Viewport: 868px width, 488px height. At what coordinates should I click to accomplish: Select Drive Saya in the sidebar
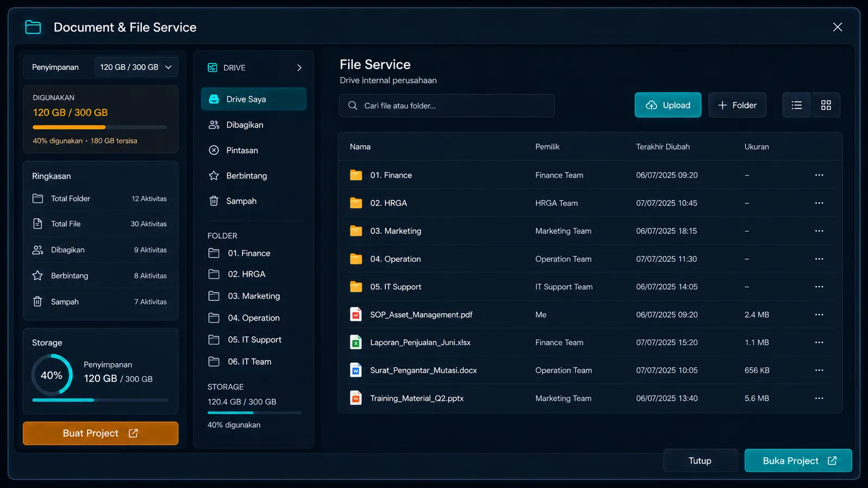[x=253, y=99]
